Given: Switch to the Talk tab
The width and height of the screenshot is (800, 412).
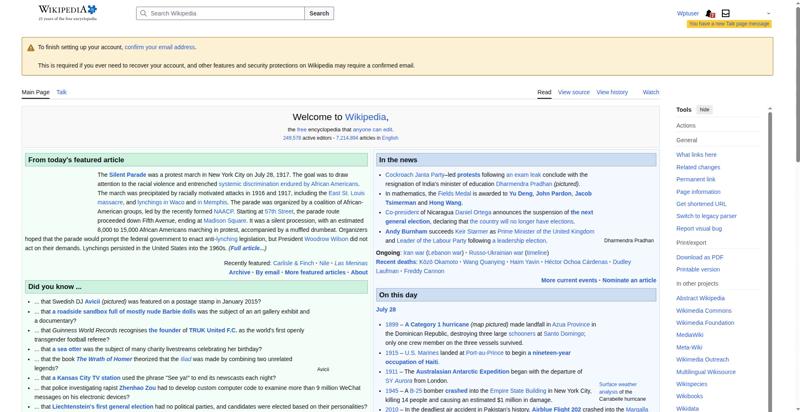Looking at the screenshot, I should coord(61,92).
